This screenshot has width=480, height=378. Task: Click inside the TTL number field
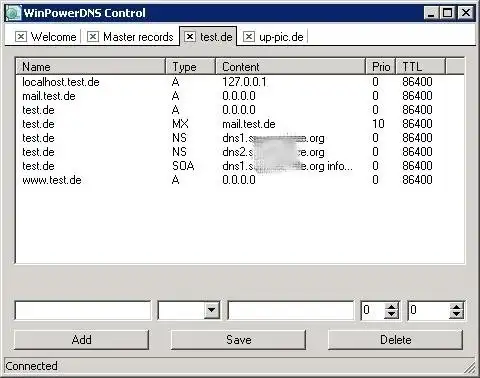[x=429, y=310]
